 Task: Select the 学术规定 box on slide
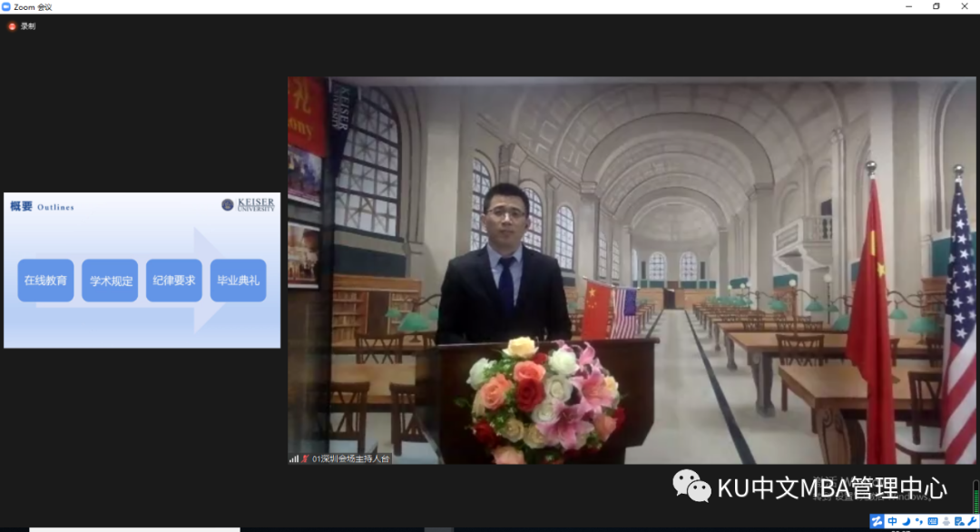pos(110,281)
